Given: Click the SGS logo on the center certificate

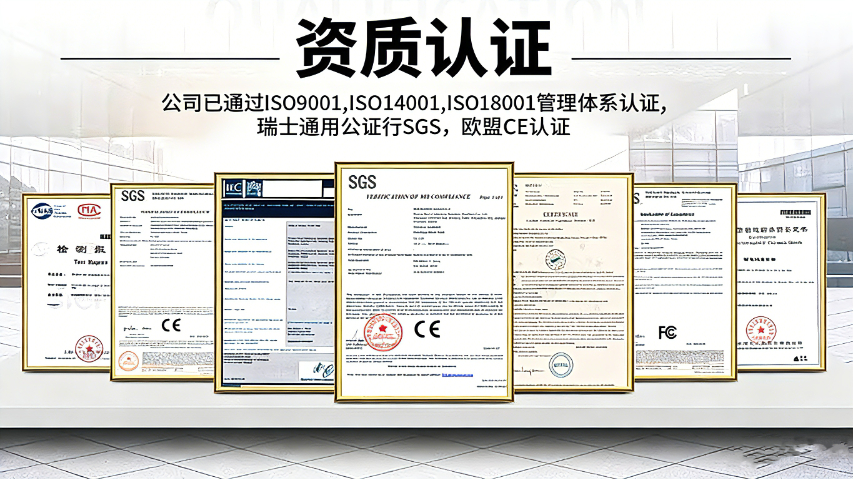Looking at the screenshot, I should (x=362, y=182).
